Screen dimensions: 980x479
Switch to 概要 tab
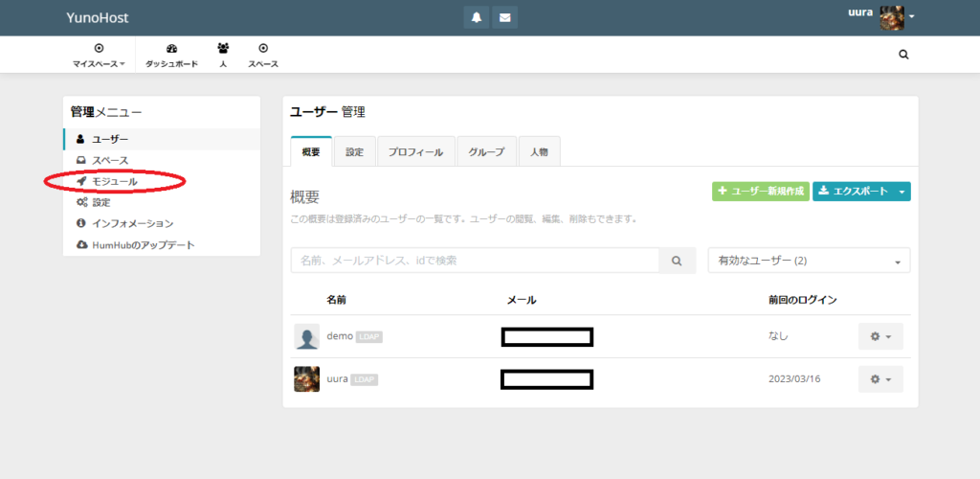(x=311, y=151)
